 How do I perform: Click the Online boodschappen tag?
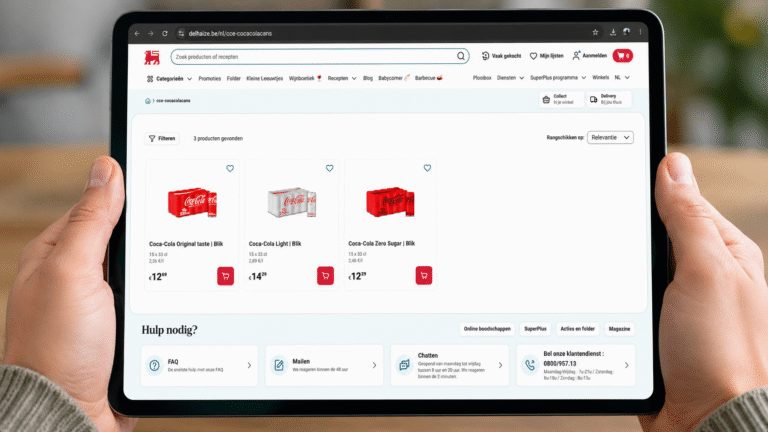(x=487, y=329)
